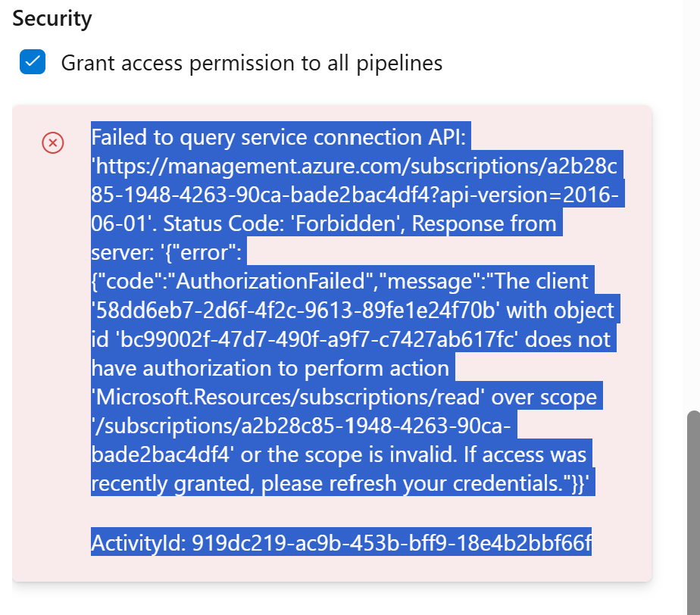This screenshot has width=700, height=615.
Task: Click the Security section heading
Action: click(x=52, y=19)
